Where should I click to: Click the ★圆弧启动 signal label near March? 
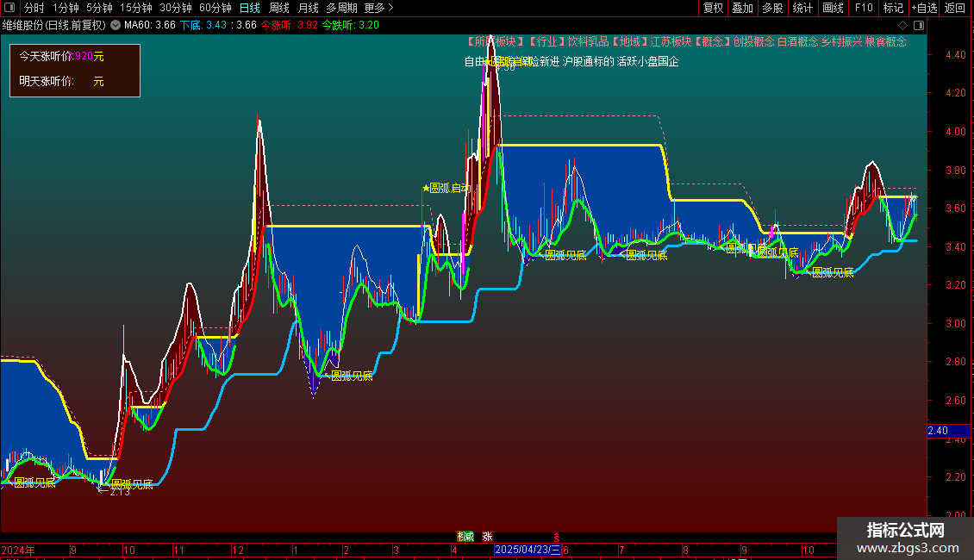[446, 188]
